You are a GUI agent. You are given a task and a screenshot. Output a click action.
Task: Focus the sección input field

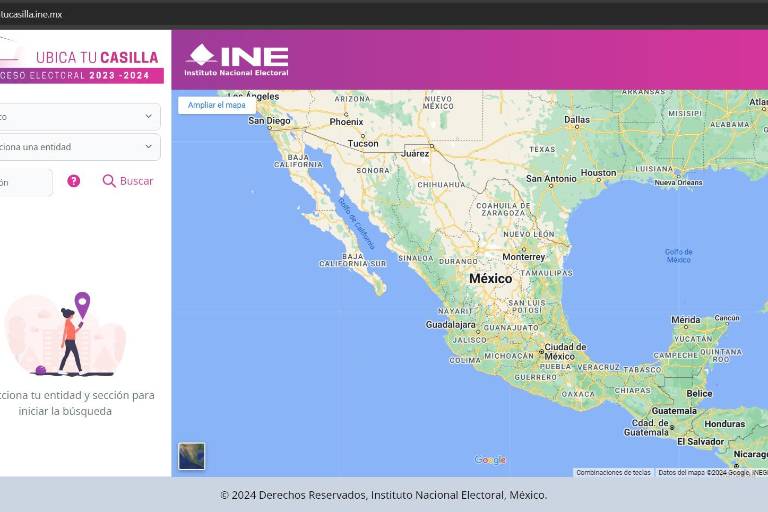(x=25, y=182)
